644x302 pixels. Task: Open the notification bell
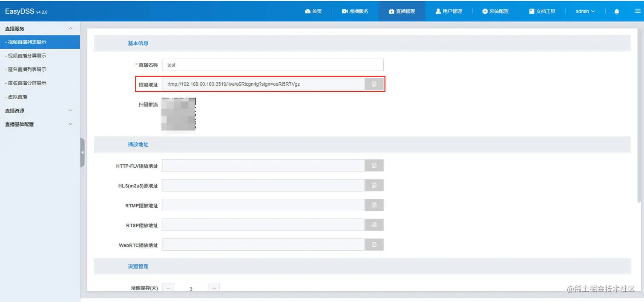[x=616, y=12]
